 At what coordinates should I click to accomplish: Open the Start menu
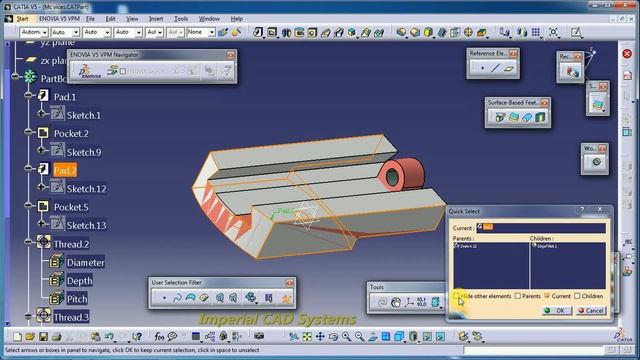pos(22,19)
